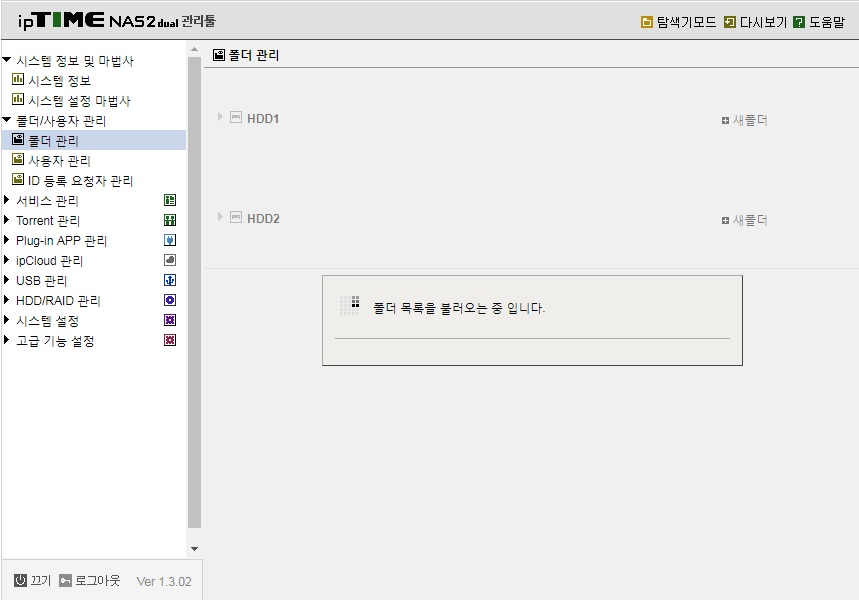Click the 서비스 관리 menu label
The image size is (859, 600).
pyautogui.click(x=47, y=201)
